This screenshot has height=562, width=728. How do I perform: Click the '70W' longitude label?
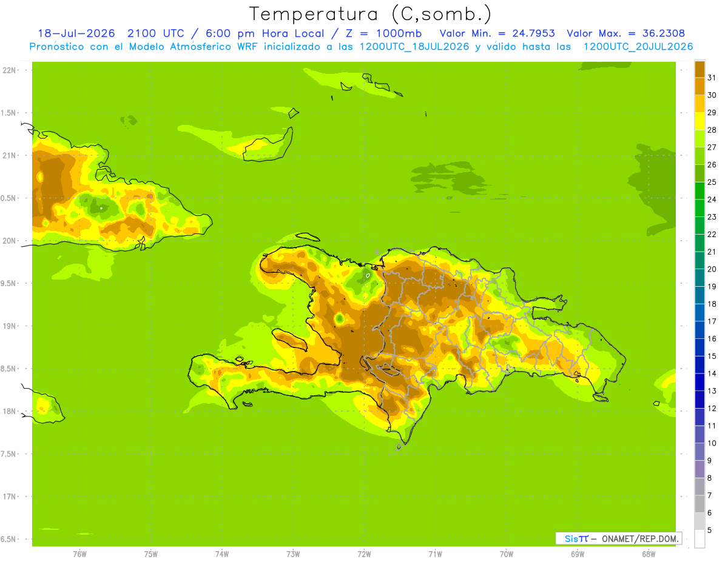[x=507, y=554]
